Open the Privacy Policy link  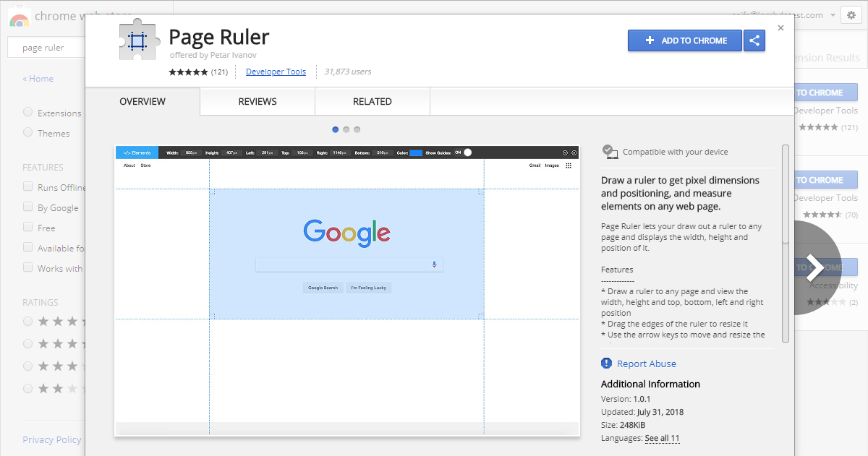(52, 439)
